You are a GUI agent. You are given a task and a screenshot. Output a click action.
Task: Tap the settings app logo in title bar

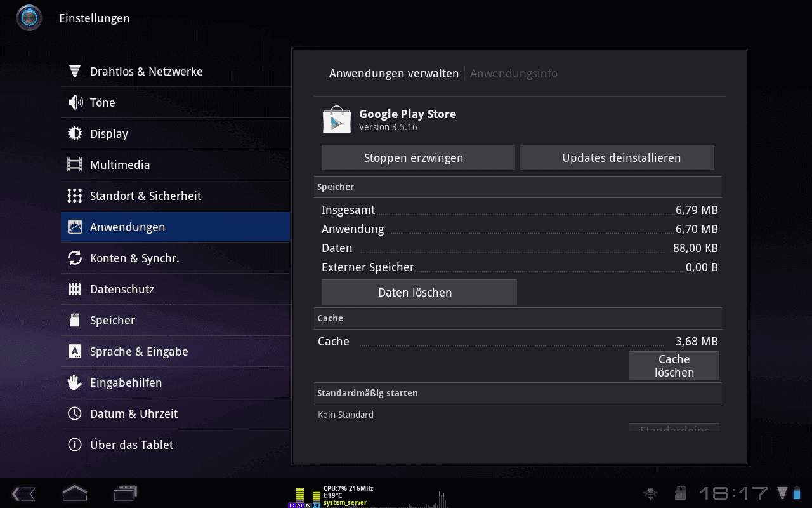(x=29, y=18)
